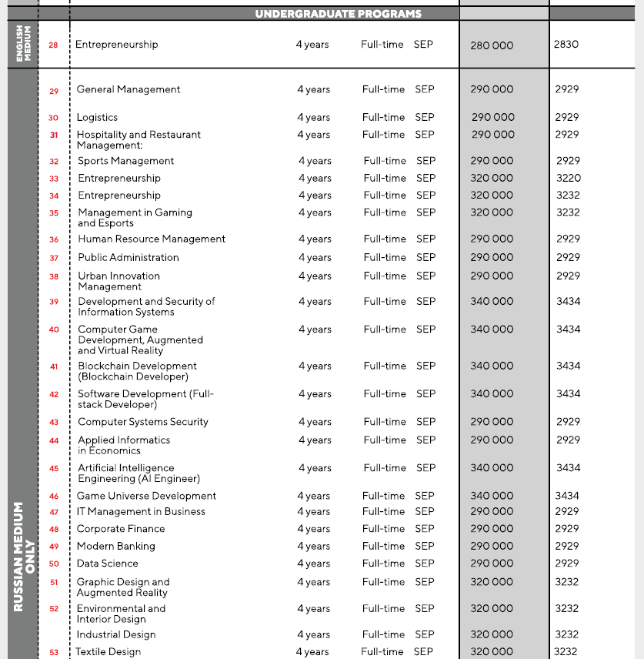Select Human Resource Management program
644x659 pixels.
click(x=152, y=239)
